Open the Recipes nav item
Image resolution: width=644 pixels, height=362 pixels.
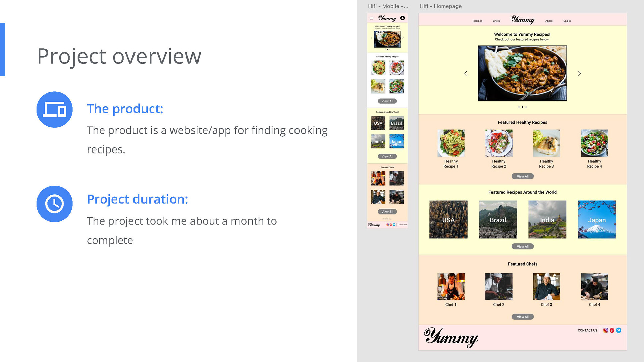point(477,21)
